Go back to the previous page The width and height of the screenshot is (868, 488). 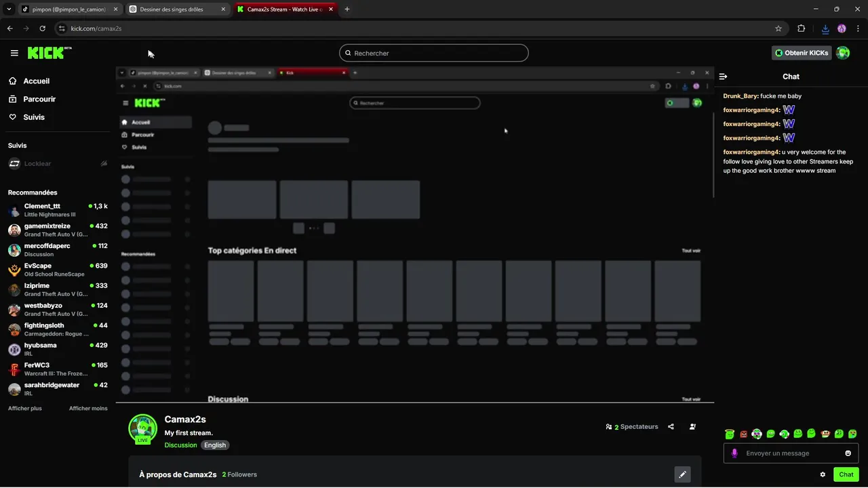pos(9,28)
